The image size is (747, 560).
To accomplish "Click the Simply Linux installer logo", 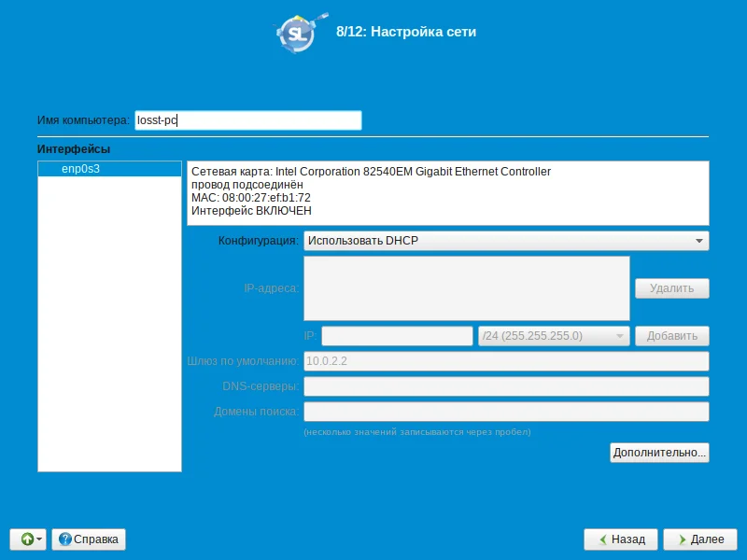I will click(300, 33).
